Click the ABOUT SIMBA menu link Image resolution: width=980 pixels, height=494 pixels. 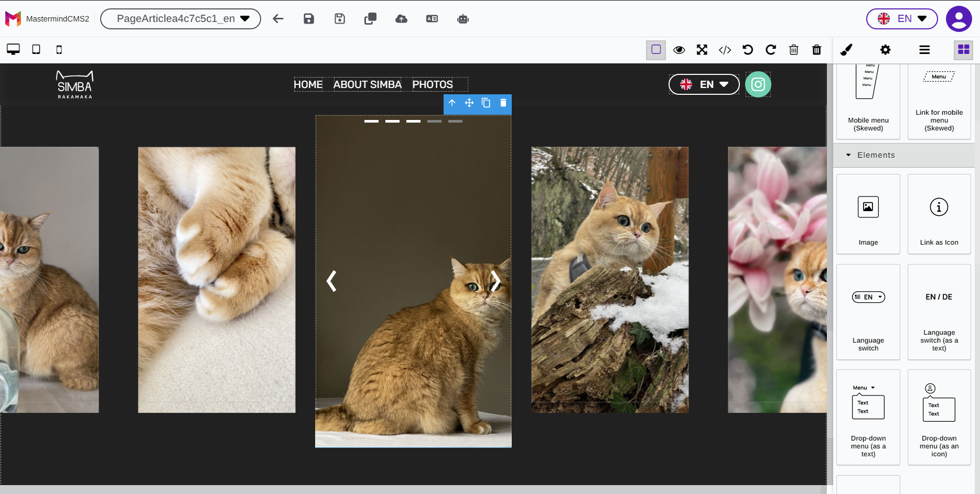point(368,84)
